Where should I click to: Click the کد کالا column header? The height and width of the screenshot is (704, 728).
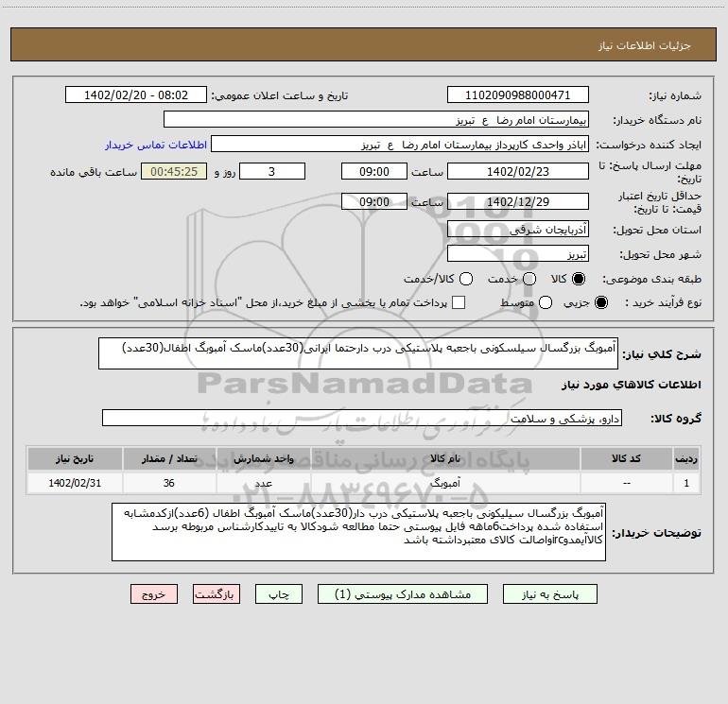(626, 458)
